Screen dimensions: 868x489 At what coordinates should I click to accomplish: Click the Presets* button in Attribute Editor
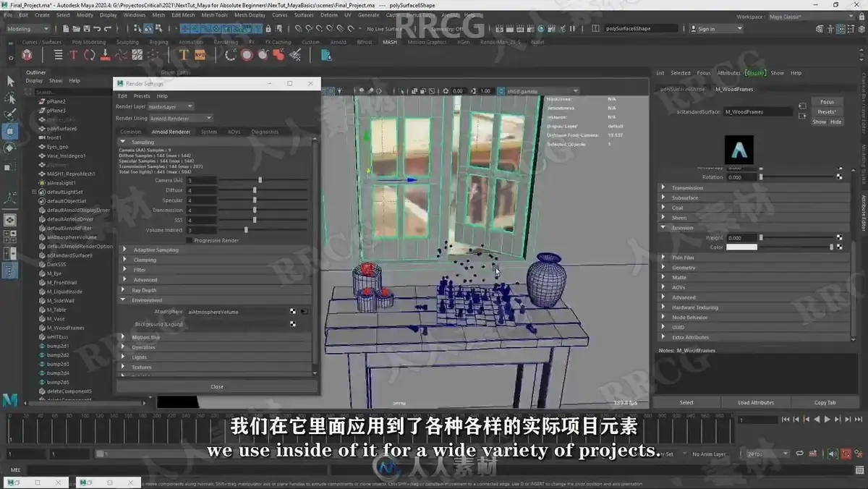point(827,112)
